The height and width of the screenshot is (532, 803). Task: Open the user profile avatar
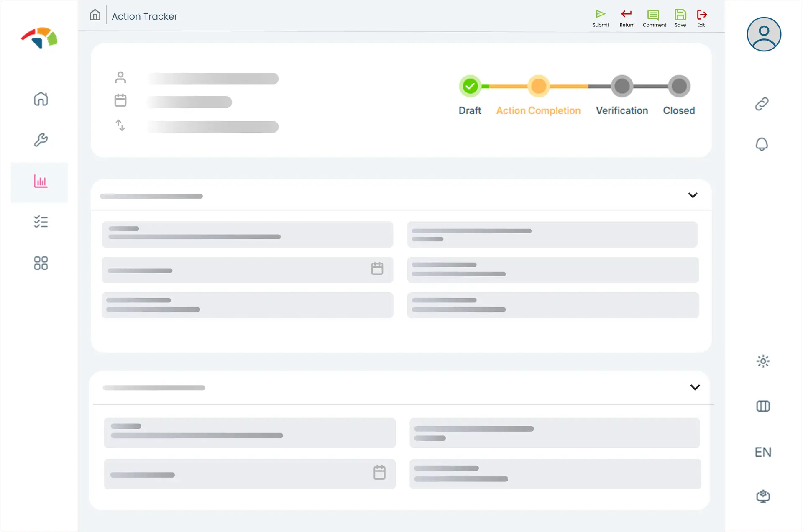coord(764,34)
